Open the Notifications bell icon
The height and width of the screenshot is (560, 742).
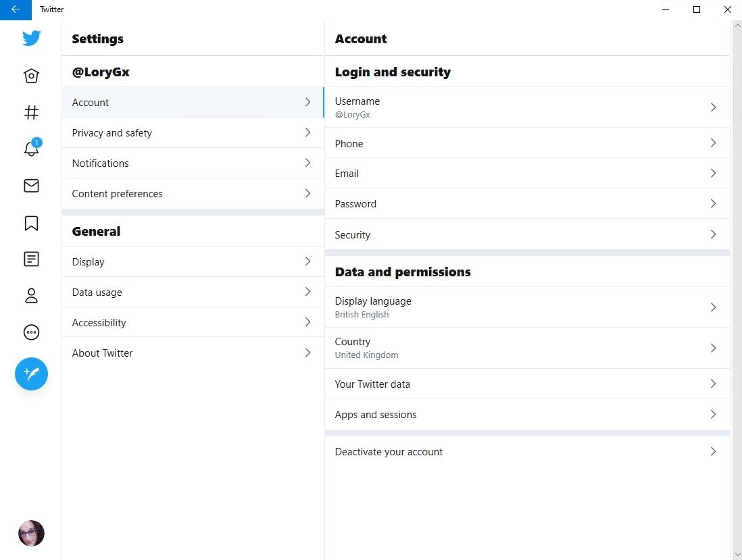click(31, 148)
